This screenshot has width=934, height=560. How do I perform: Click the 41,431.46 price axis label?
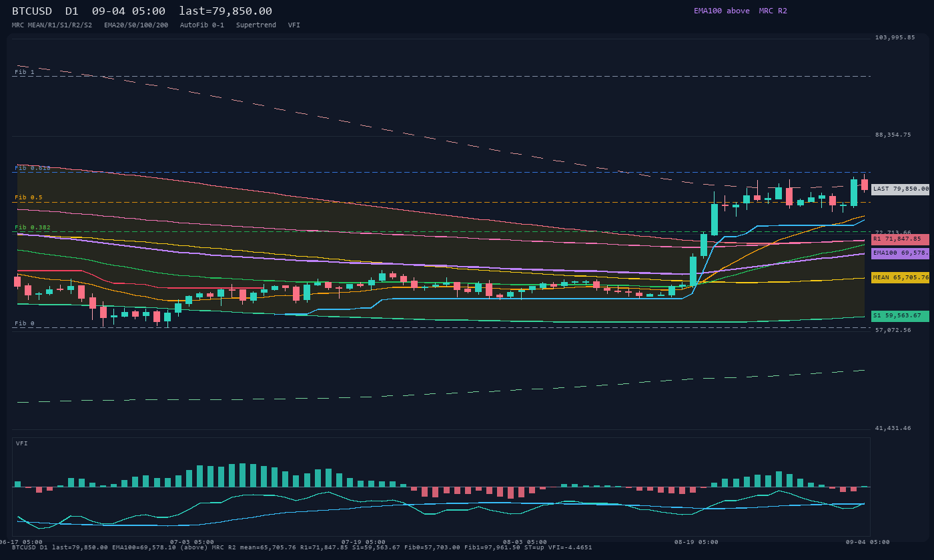coord(893,428)
